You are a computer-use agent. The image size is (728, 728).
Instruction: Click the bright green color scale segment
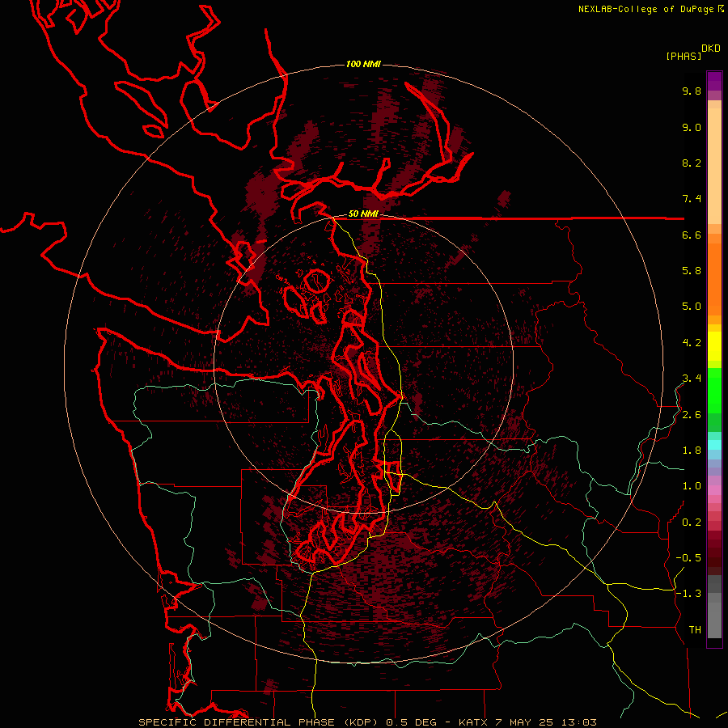pyautogui.click(x=714, y=391)
